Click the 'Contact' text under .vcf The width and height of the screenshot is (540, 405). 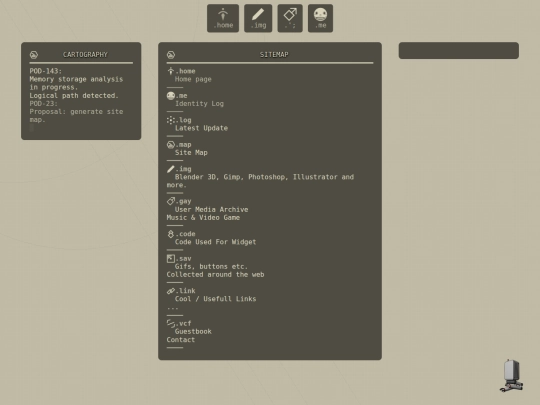tap(181, 340)
